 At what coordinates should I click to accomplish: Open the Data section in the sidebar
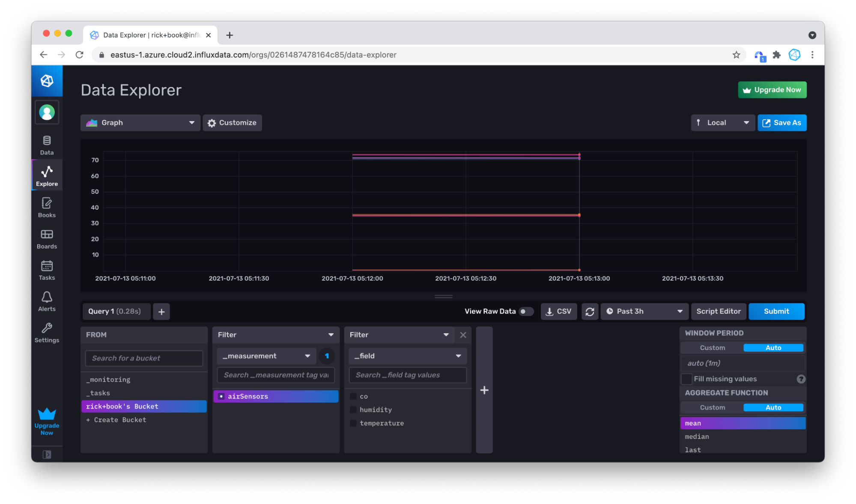click(47, 145)
